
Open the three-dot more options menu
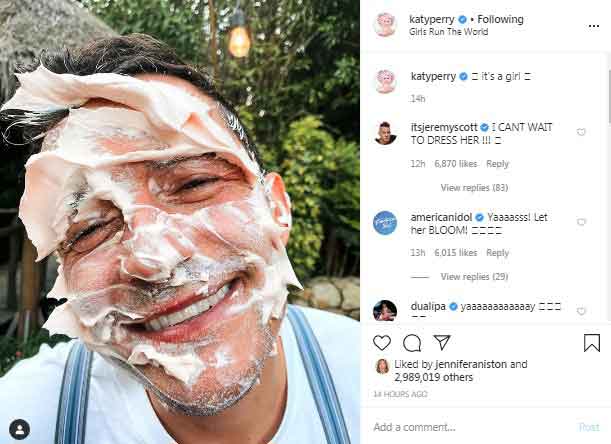click(x=594, y=26)
